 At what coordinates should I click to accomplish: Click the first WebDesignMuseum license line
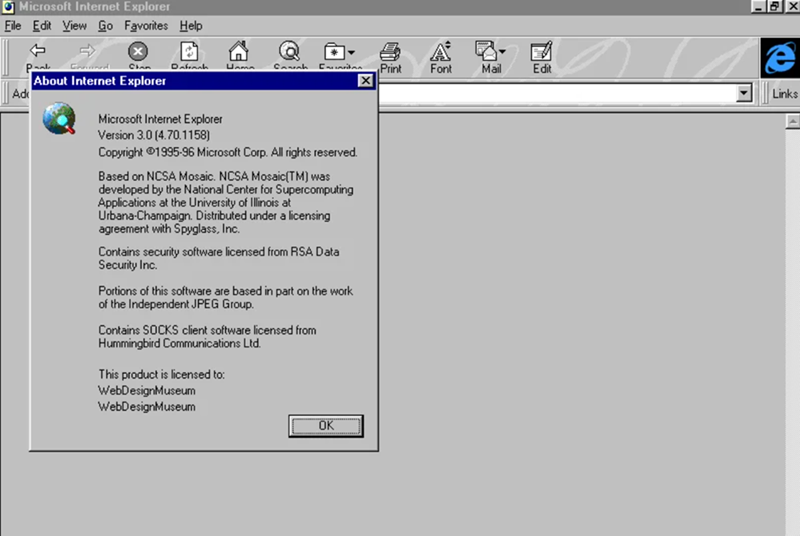click(146, 391)
